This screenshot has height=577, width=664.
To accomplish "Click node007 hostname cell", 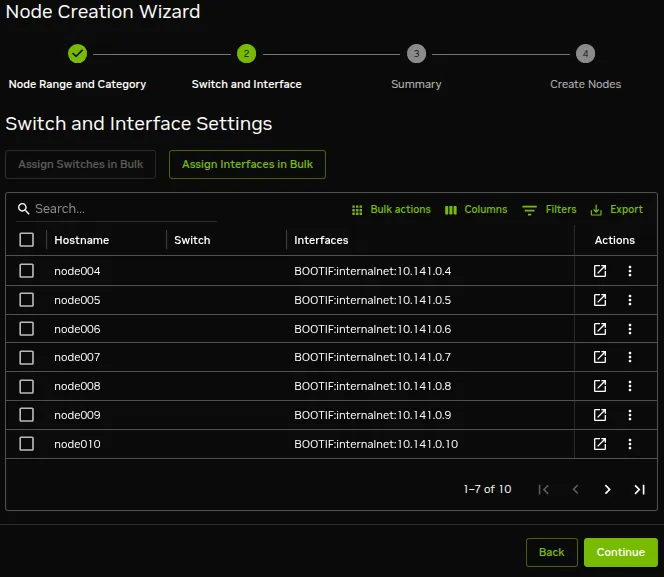I will (77, 357).
